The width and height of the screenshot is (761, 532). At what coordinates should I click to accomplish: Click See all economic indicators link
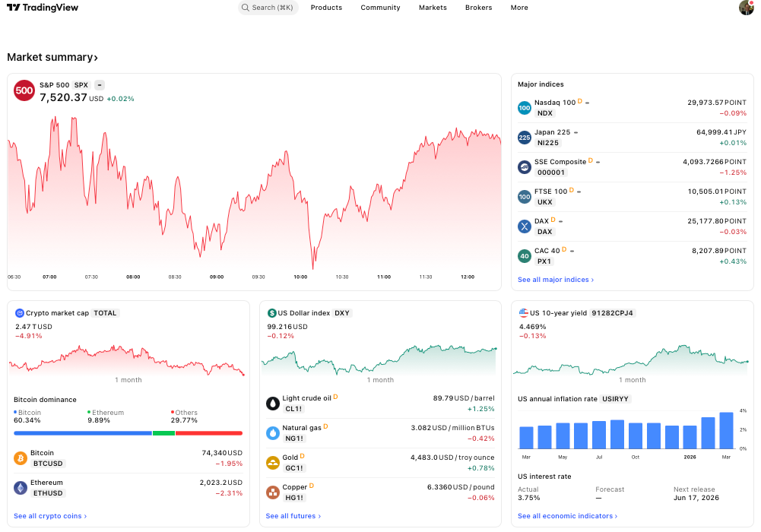567,516
